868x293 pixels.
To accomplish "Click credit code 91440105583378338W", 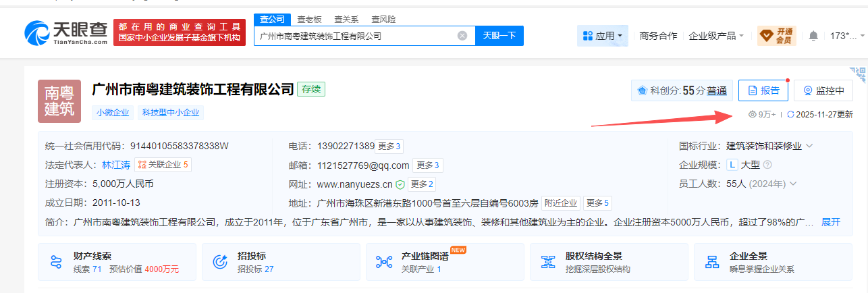I will (x=179, y=146).
